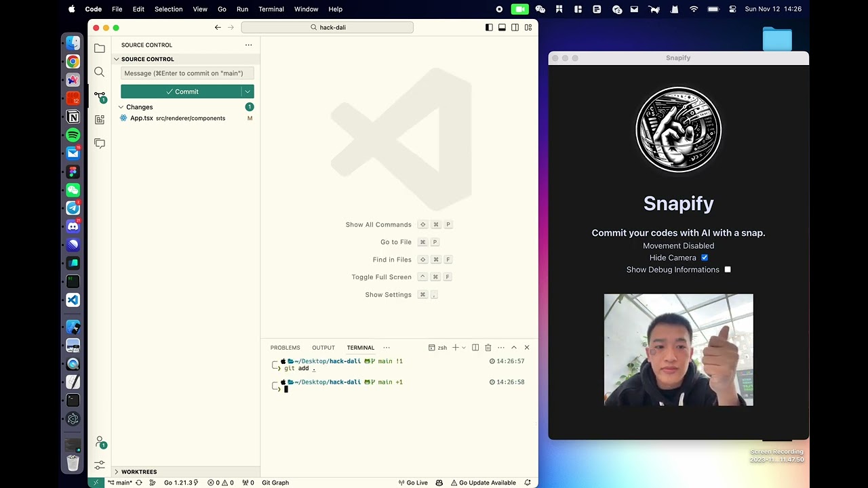Open the Search view in activity bar
The height and width of the screenshot is (488, 868).
[x=100, y=72]
